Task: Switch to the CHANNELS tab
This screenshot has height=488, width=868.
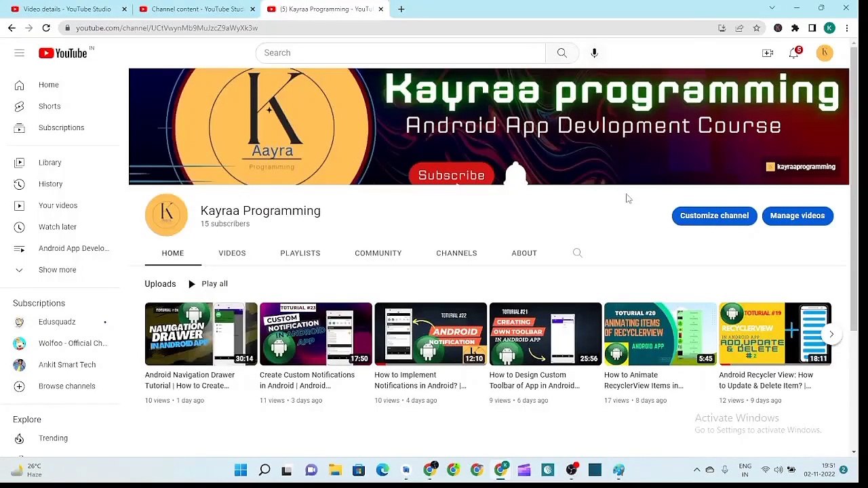Action: (456, 253)
